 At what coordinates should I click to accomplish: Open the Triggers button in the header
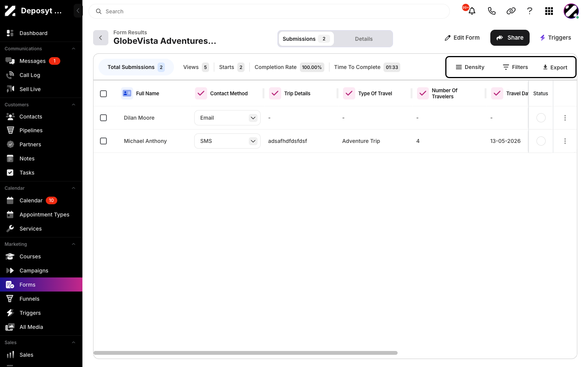[555, 38]
